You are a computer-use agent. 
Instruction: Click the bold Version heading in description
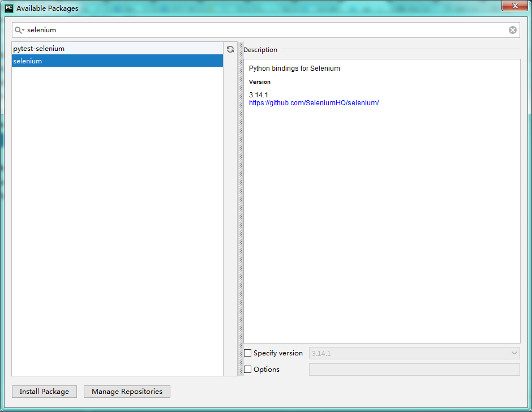260,82
